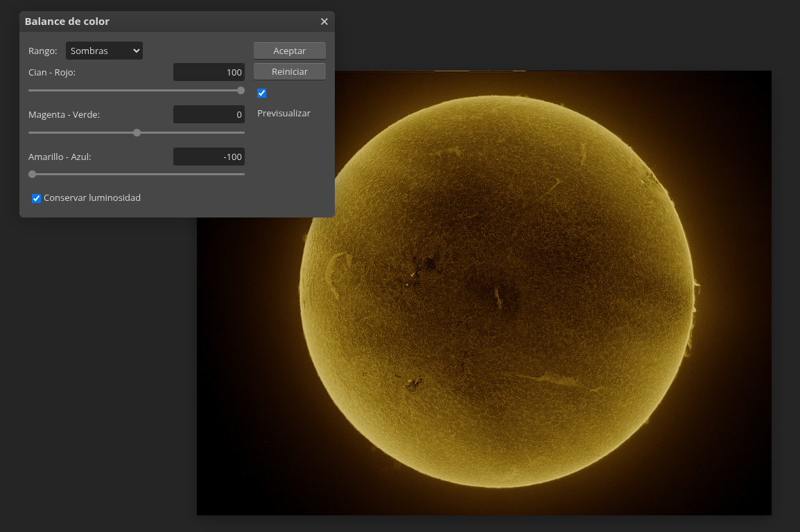Enable preview by clicking Previsualizar label

pyautogui.click(x=284, y=113)
